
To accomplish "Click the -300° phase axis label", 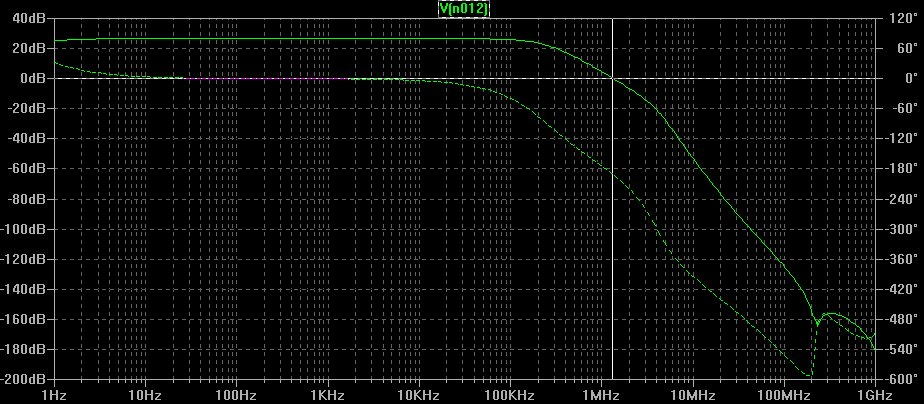I will click(900, 229).
